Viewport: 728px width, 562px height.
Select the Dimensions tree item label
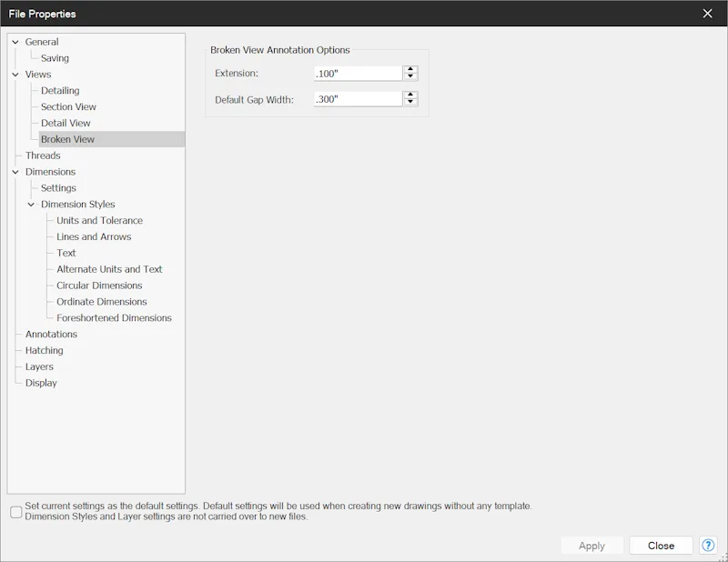pyautogui.click(x=50, y=172)
